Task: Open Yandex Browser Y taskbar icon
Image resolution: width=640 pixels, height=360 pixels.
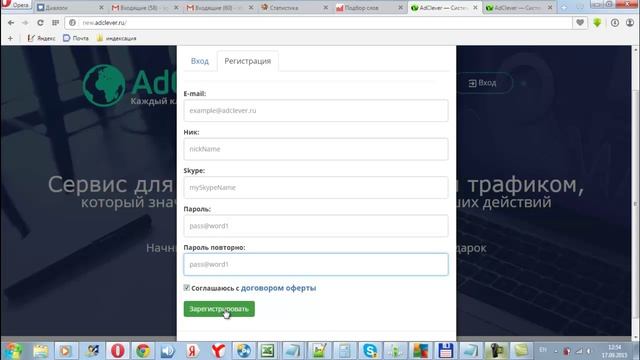Action: pos(218,351)
